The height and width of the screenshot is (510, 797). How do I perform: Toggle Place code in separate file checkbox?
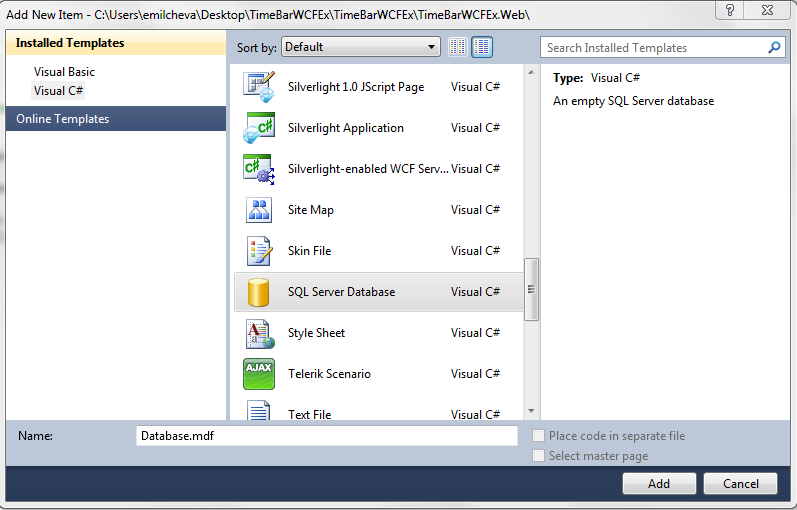[538, 436]
